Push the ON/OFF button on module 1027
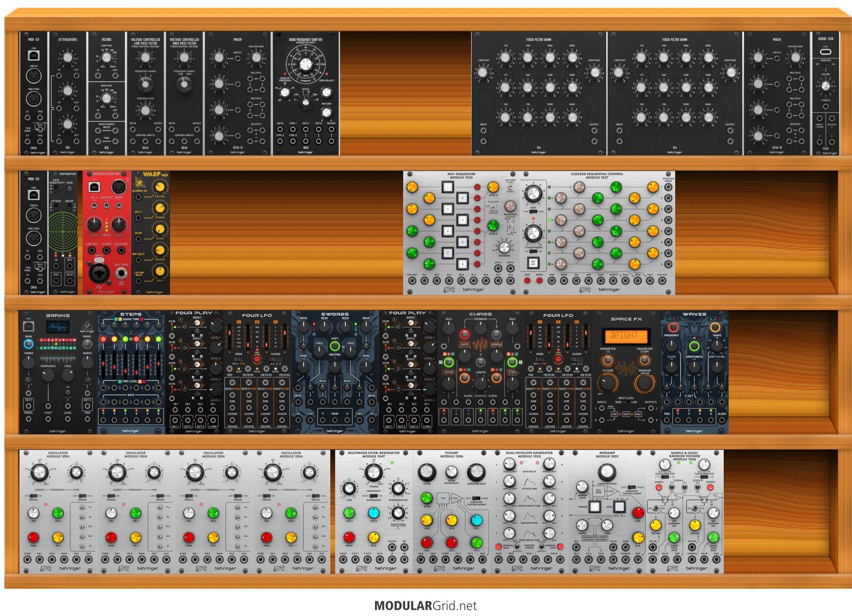This screenshot has width=852, height=616. (x=533, y=263)
